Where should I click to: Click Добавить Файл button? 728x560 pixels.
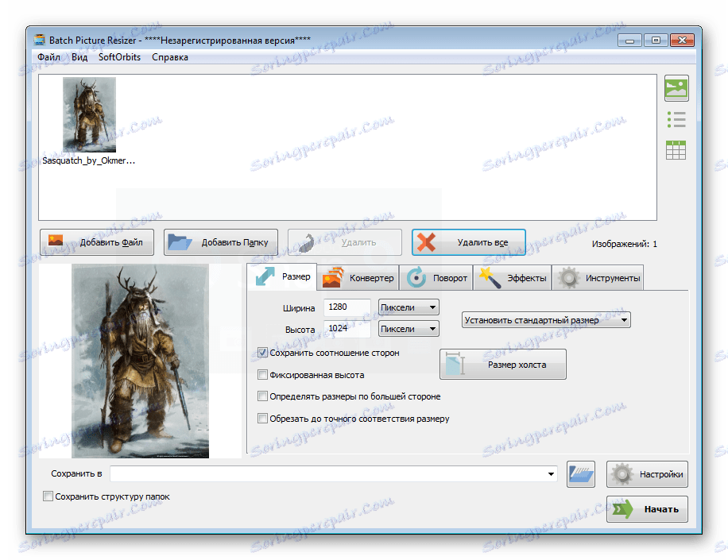tap(97, 242)
